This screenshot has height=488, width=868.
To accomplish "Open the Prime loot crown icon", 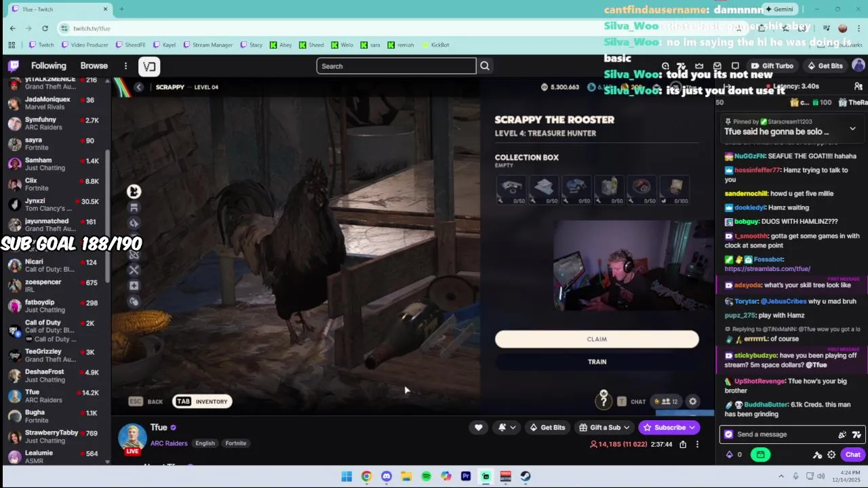I will click(x=699, y=66).
